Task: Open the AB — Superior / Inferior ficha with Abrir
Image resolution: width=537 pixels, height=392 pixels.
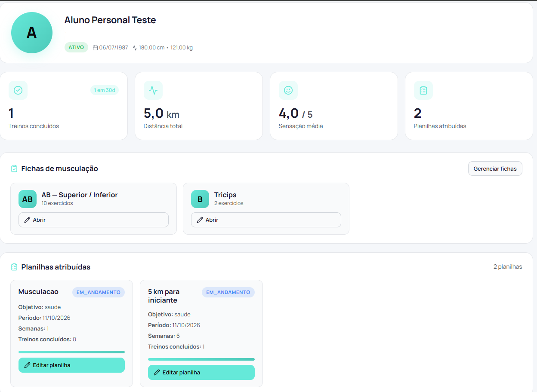Action: click(x=93, y=220)
